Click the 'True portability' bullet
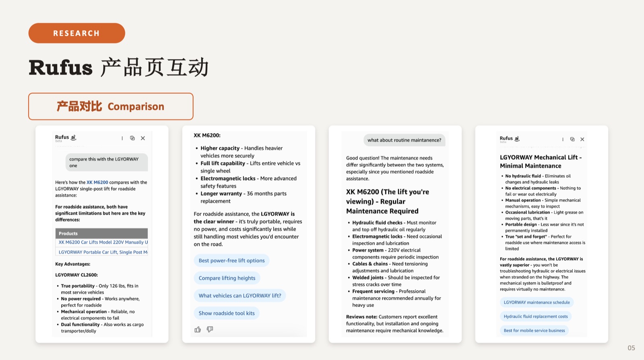This screenshot has width=644, height=360. (x=99, y=289)
